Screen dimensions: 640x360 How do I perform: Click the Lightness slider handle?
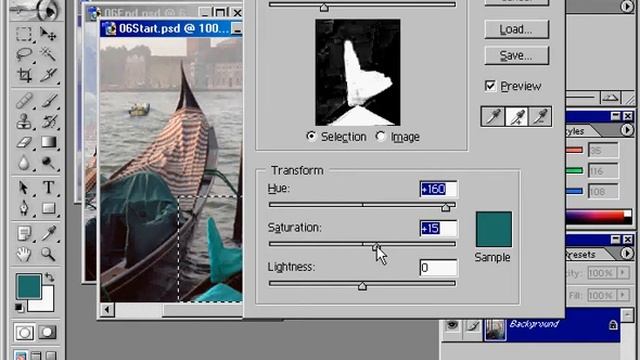coord(362,286)
